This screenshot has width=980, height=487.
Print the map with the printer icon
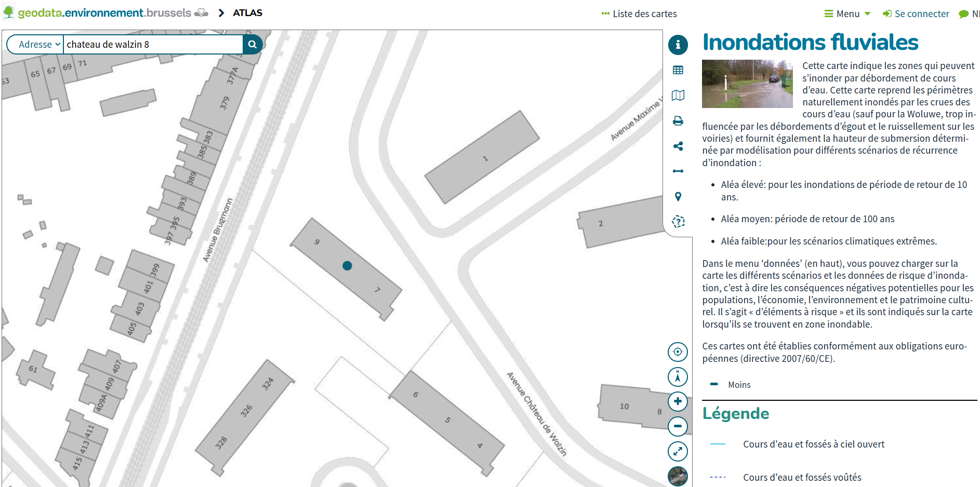678,121
